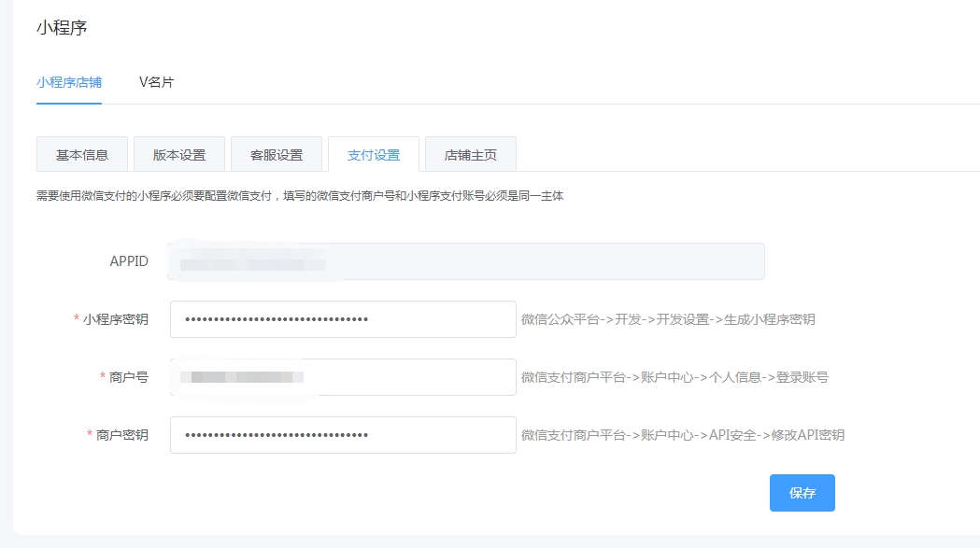The width and height of the screenshot is (980, 548).
Task: Click the APPID input field
Action: pyautogui.click(x=467, y=261)
